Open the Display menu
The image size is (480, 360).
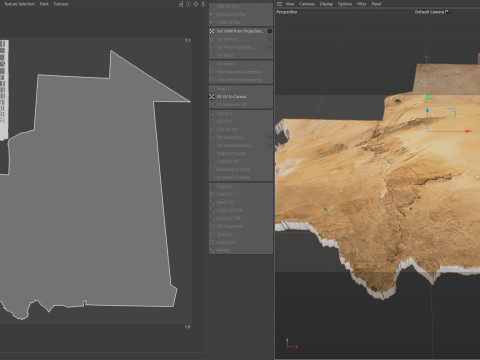pos(326,4)
